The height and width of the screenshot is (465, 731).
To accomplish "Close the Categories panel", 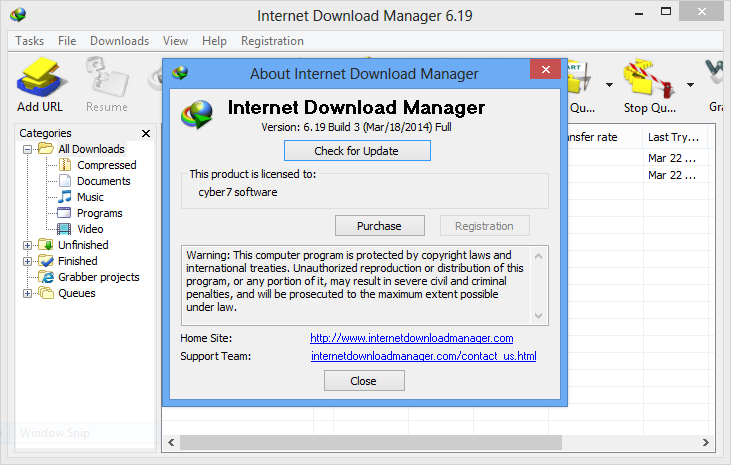I will (x=146, y=133).
